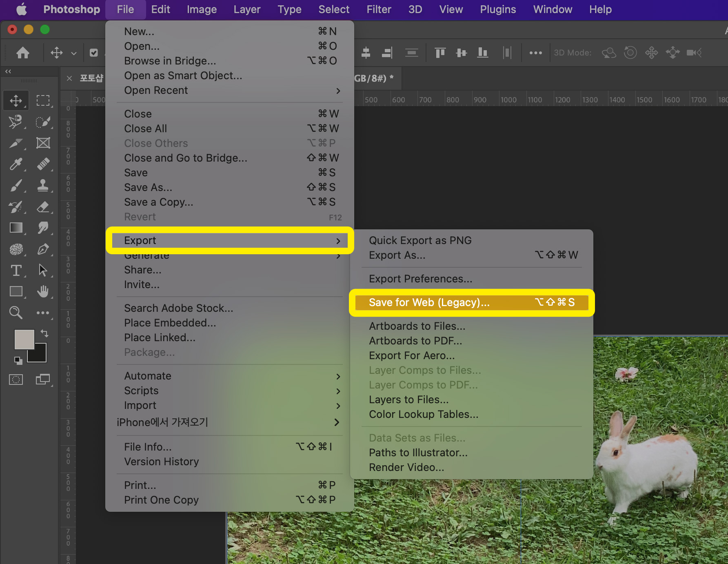
Task: Select the Brush tool
Action: point(16,185)
